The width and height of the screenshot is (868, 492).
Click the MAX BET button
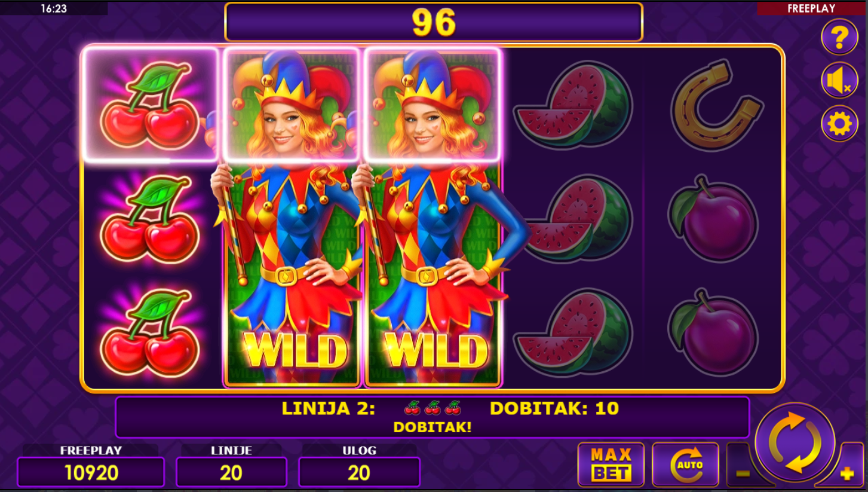click(x=611, y=465)
